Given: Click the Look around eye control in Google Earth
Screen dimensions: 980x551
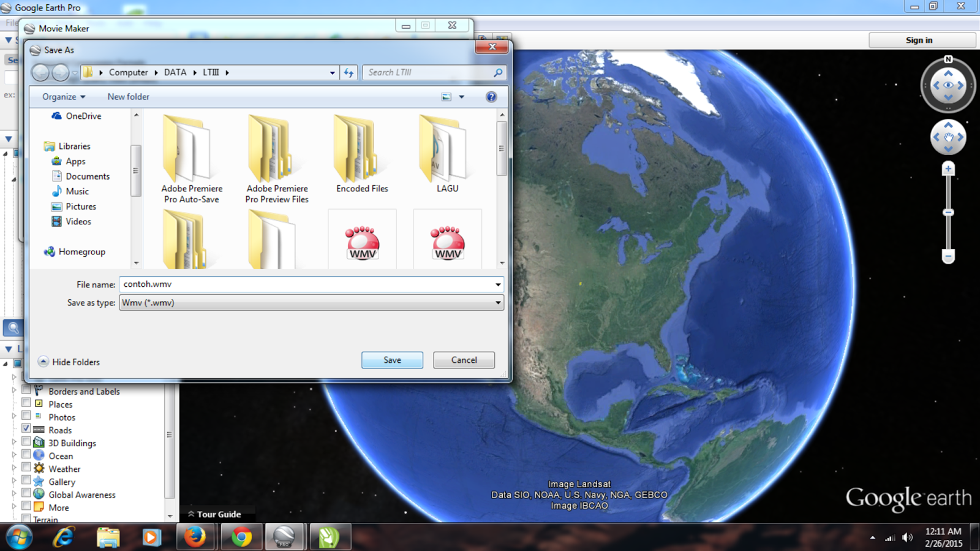Looking at the screenshot, I should coord(948,85).
